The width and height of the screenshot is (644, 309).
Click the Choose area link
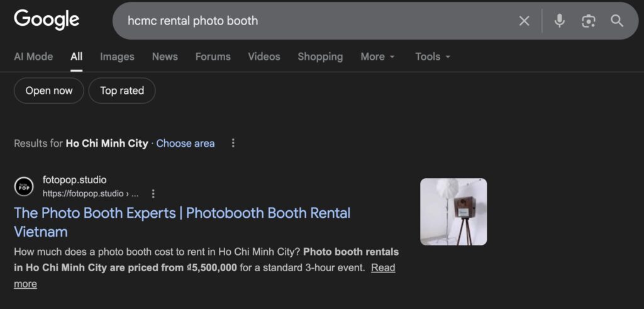pos(186,143)
